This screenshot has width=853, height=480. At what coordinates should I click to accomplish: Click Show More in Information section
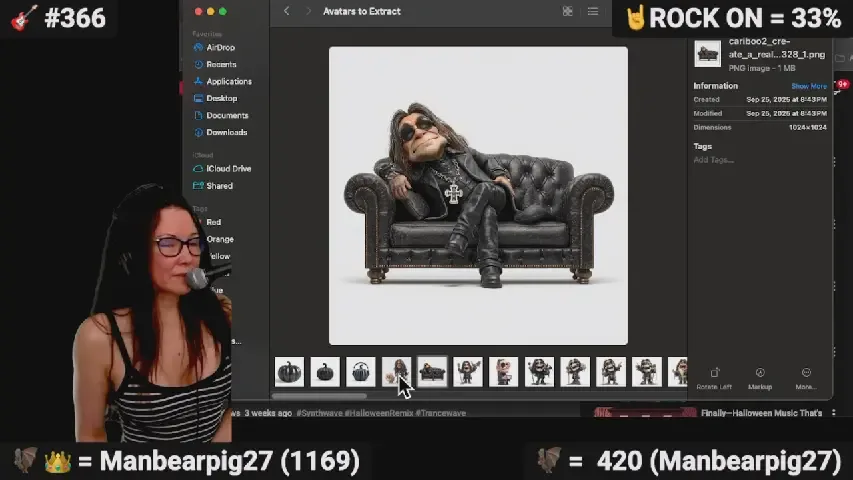[809, 86]
